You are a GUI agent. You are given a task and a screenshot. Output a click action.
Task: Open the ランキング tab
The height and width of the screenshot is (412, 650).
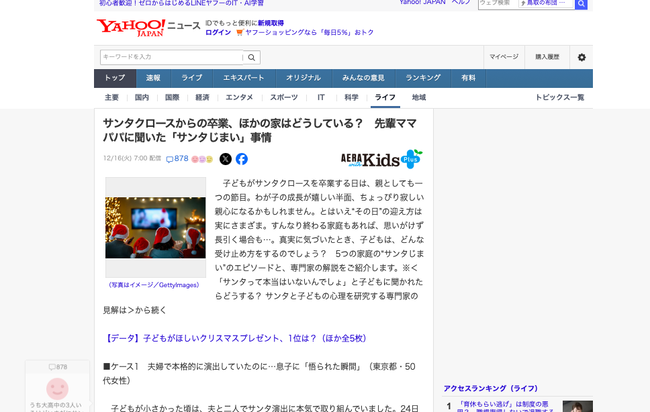click(423, 78)
